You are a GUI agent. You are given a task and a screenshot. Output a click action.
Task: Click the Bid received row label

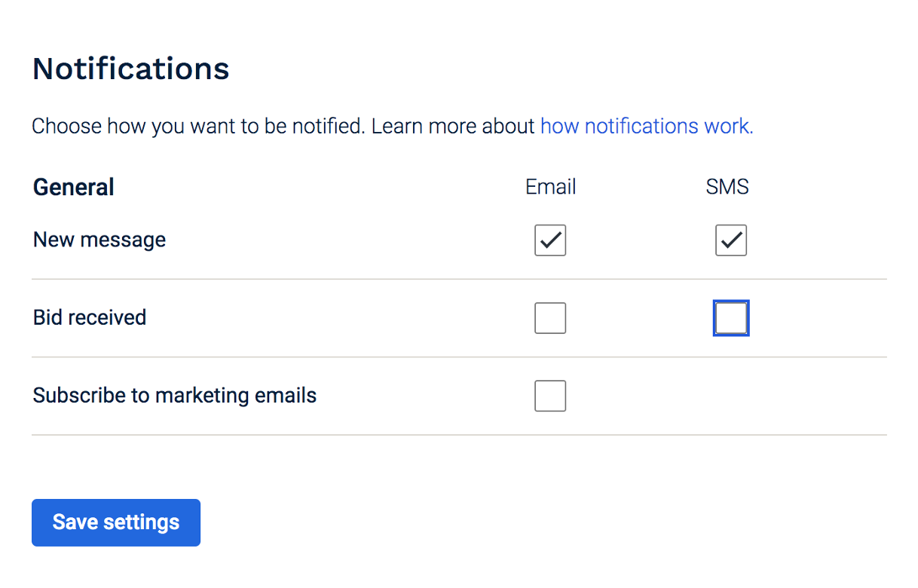tap(89, 317)
